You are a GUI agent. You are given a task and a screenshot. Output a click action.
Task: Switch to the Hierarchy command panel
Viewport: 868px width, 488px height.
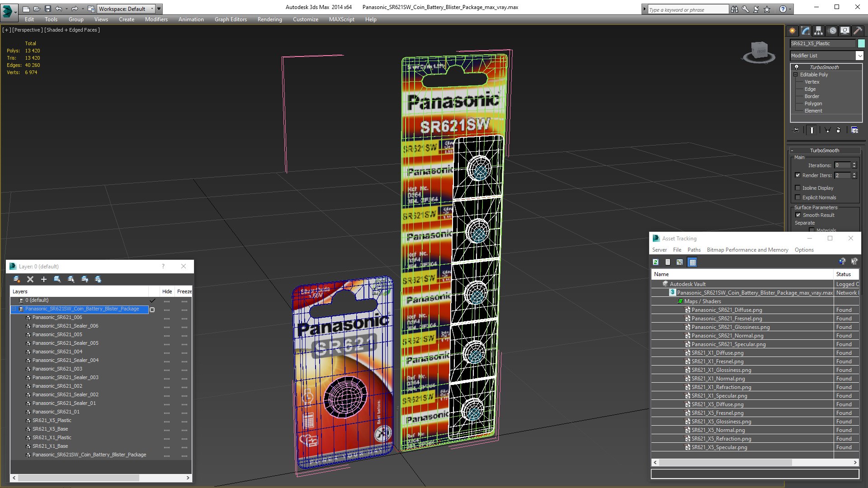(x=818, y=31)
